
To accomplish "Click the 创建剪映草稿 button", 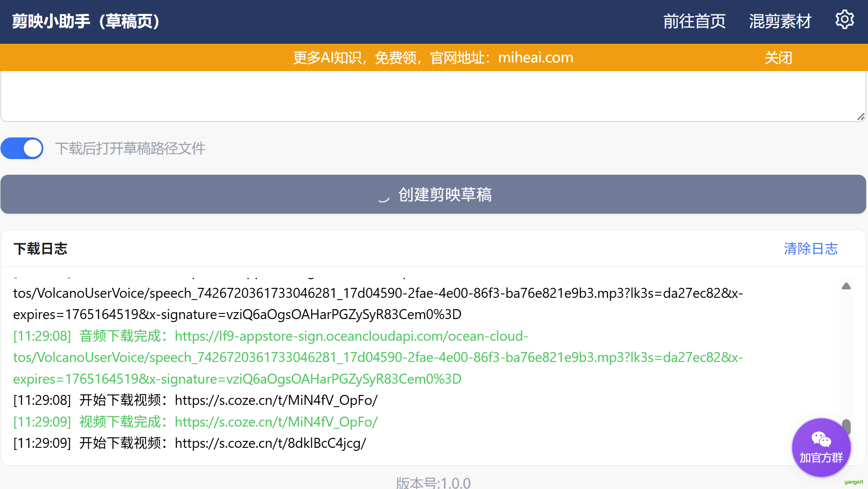I will pyautogui.click(x=433, y=194).
